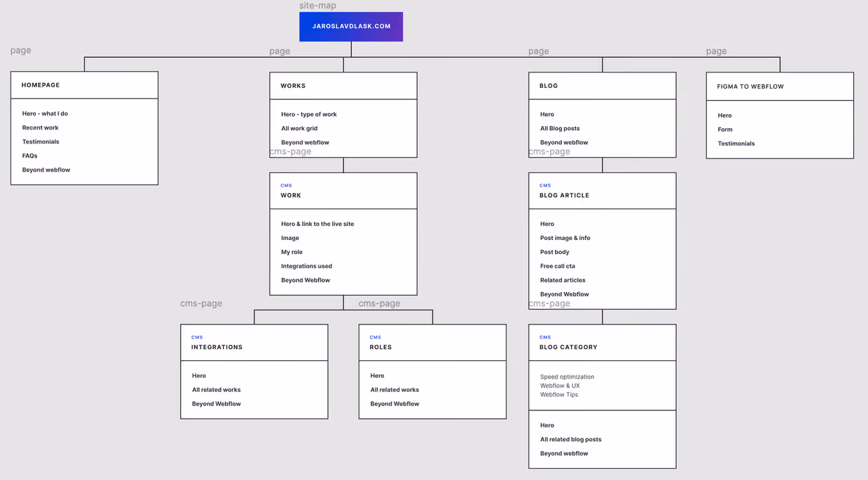Viewport: 868px width, 480px height.
Task: Select the INTEGRATIONS card title
Action: 217,348
